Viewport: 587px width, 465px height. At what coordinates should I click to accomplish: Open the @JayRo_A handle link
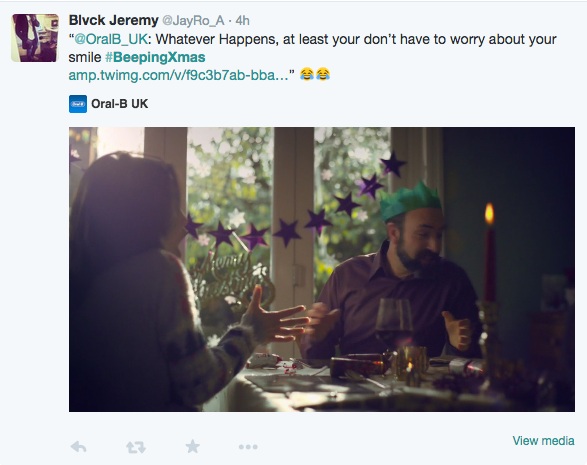coord(193,21)
